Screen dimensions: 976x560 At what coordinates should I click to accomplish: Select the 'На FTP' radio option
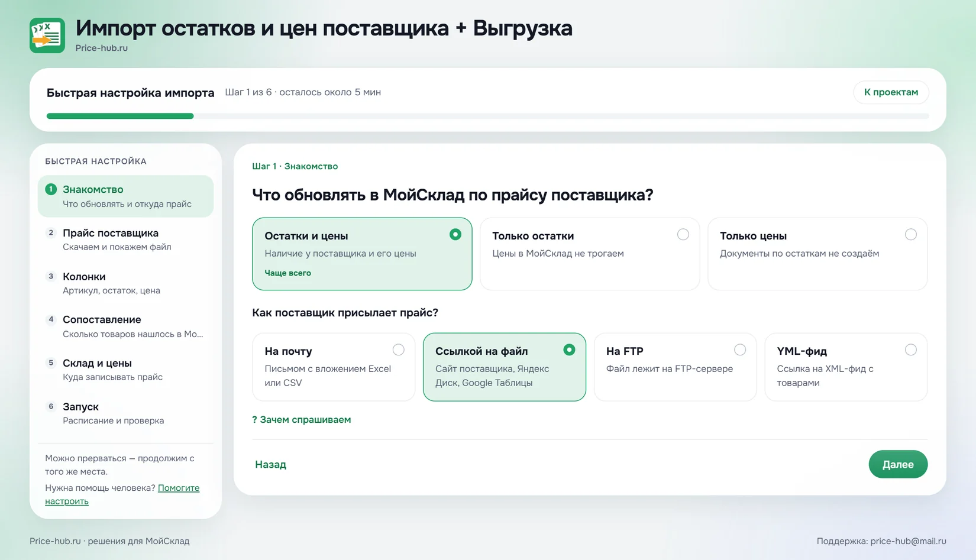[675, 367]
